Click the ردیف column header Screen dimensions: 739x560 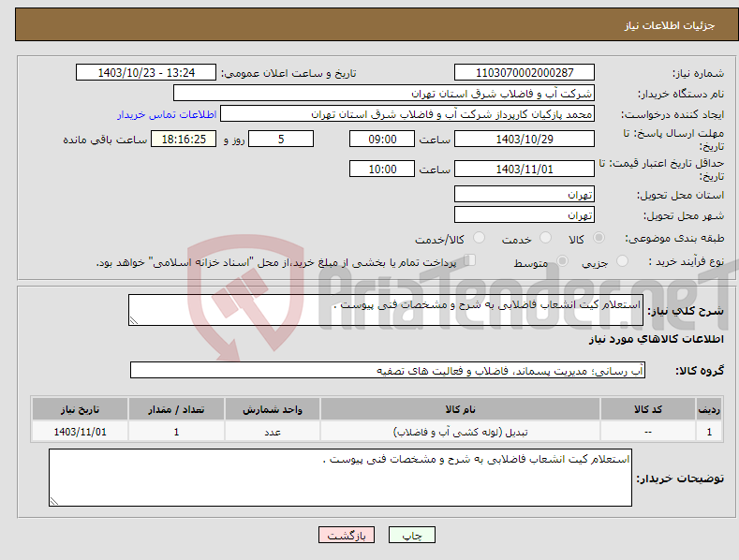coord(709,409)
